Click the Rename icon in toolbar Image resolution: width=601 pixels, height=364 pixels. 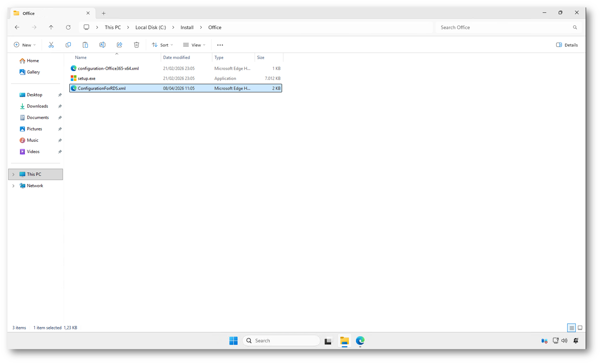(x=102, y=45)
